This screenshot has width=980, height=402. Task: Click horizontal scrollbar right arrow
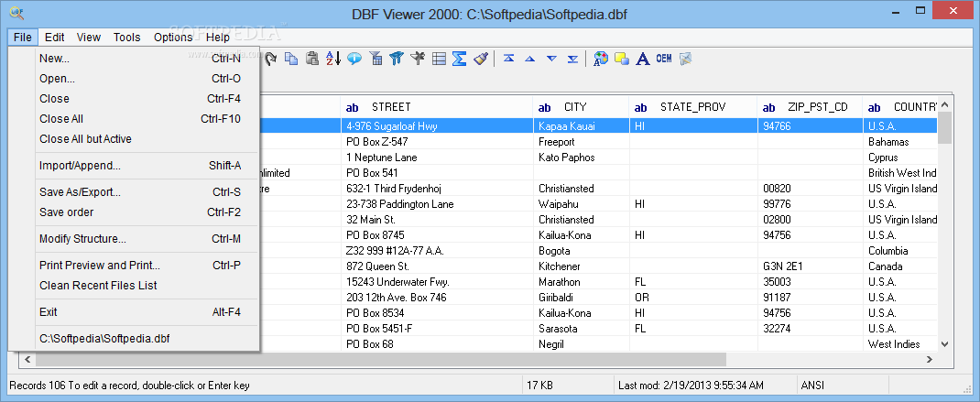point(930,360)
